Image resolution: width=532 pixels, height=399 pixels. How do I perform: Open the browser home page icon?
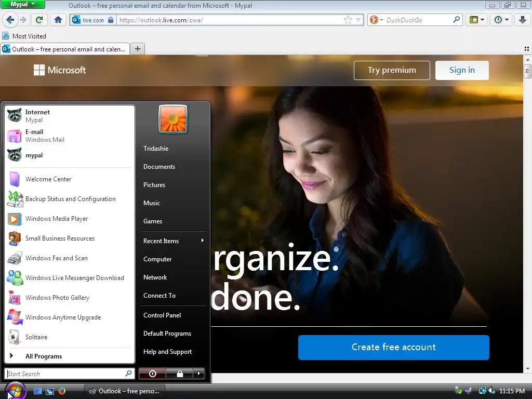click(x=58, y=20)
